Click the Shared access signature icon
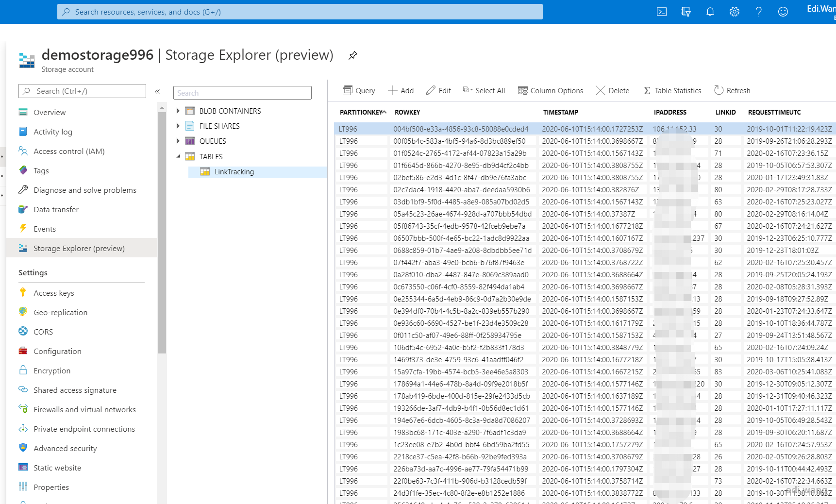Screen dimensions: 836x504 click(x=23, y=390)
